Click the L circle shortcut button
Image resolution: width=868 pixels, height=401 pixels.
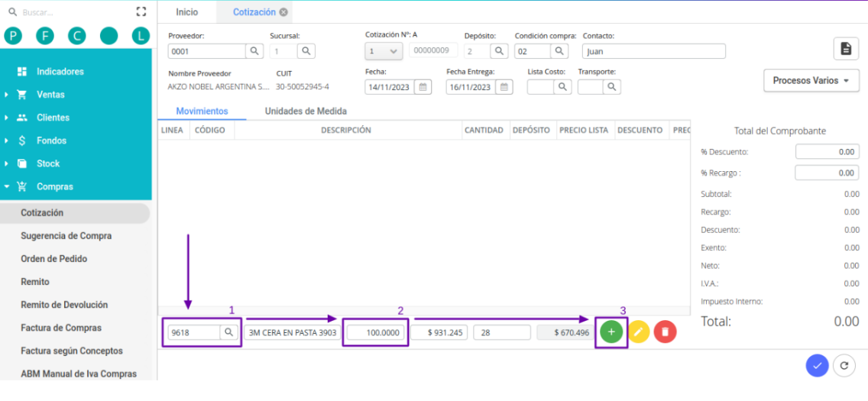point(141,36)
